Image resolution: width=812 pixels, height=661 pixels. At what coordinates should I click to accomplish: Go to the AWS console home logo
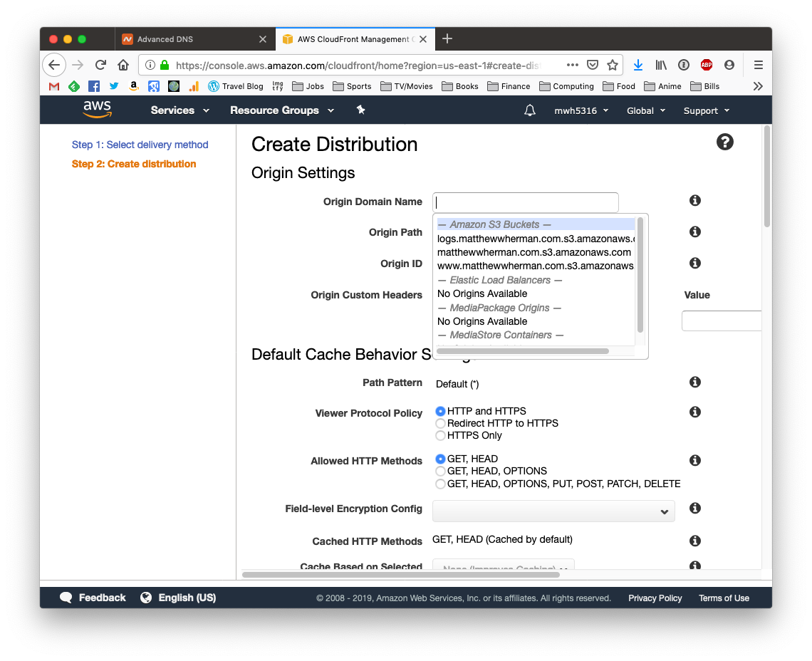pos(97,109)
